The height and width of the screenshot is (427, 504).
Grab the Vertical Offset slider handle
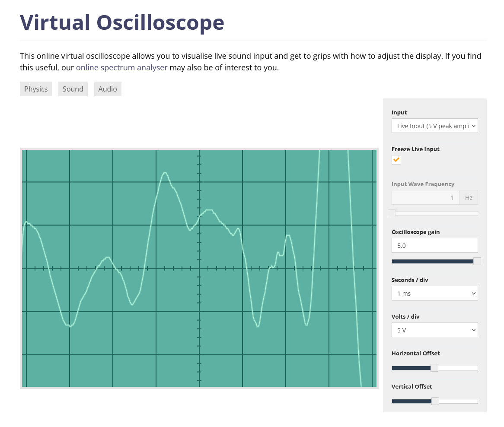coord(435,401)
